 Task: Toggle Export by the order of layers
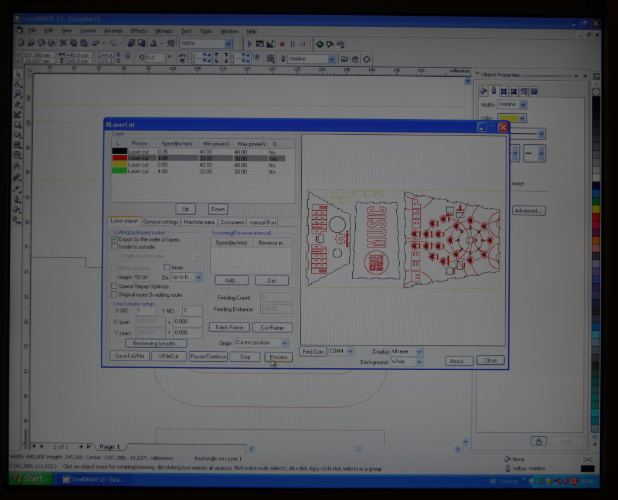[115, 239]
